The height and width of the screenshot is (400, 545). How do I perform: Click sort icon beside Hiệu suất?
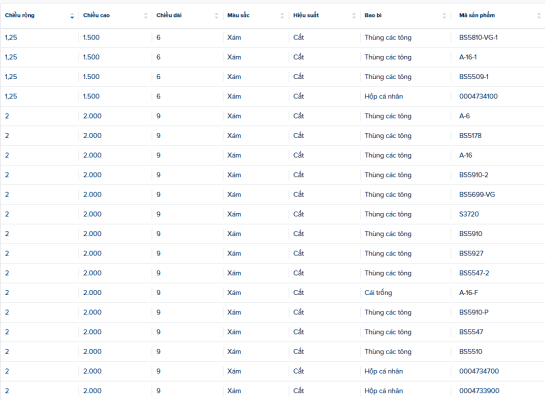tap(354, 16)
